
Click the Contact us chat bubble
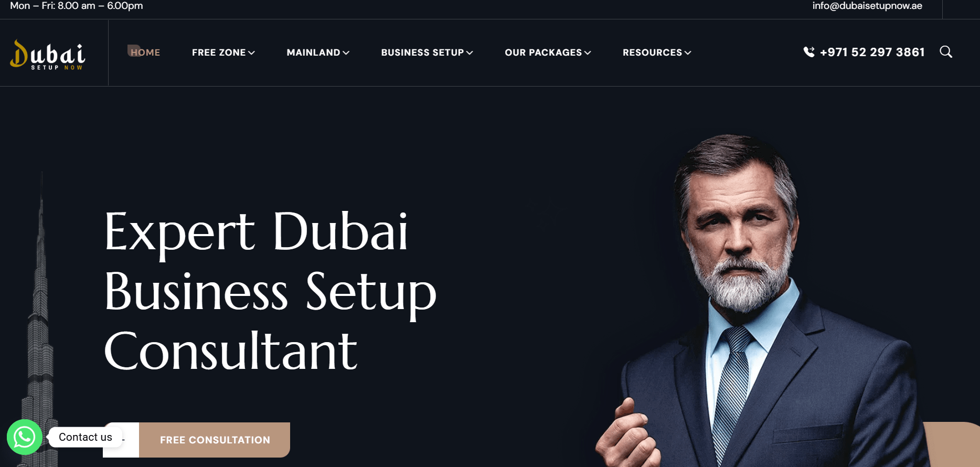86,437
